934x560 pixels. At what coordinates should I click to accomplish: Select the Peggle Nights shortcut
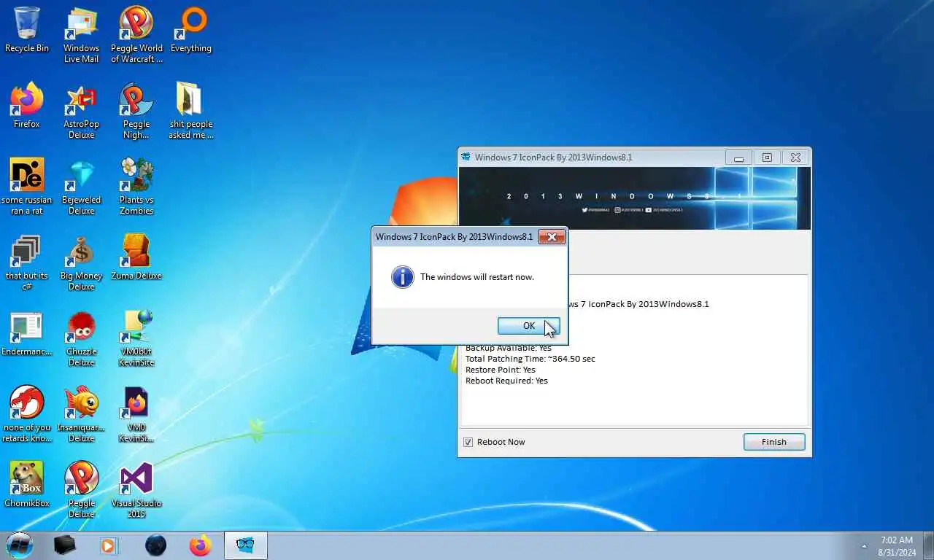pyautogui.click(x=136, y=111)
